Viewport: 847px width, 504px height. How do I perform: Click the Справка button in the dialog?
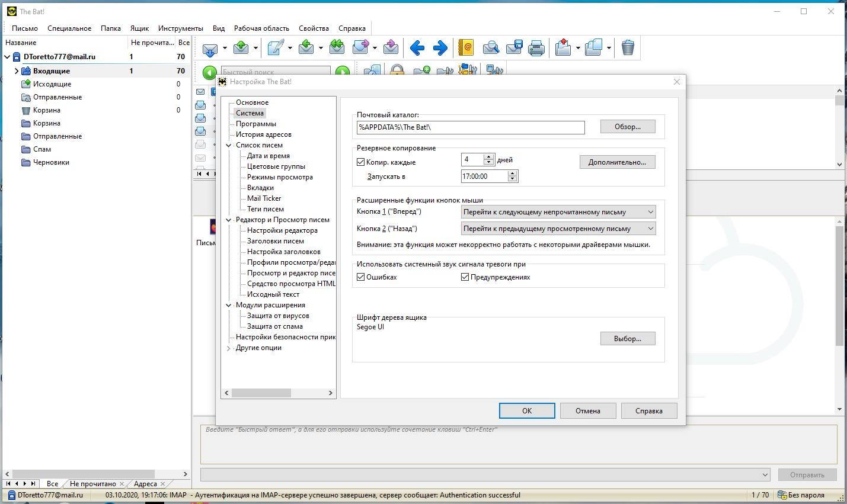click(x=649, y=410)
